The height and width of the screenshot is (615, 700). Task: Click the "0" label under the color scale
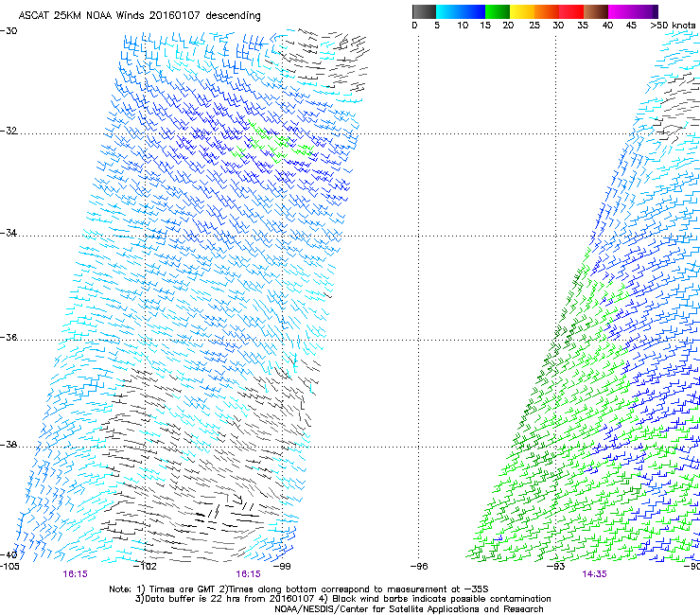tap(414, 26)
